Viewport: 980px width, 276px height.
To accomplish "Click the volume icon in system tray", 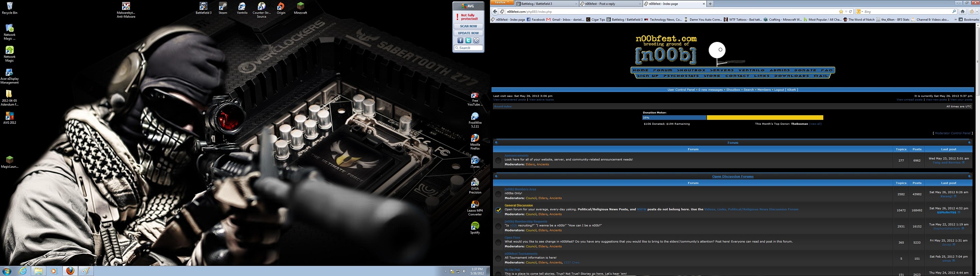I will coord(464,272).
